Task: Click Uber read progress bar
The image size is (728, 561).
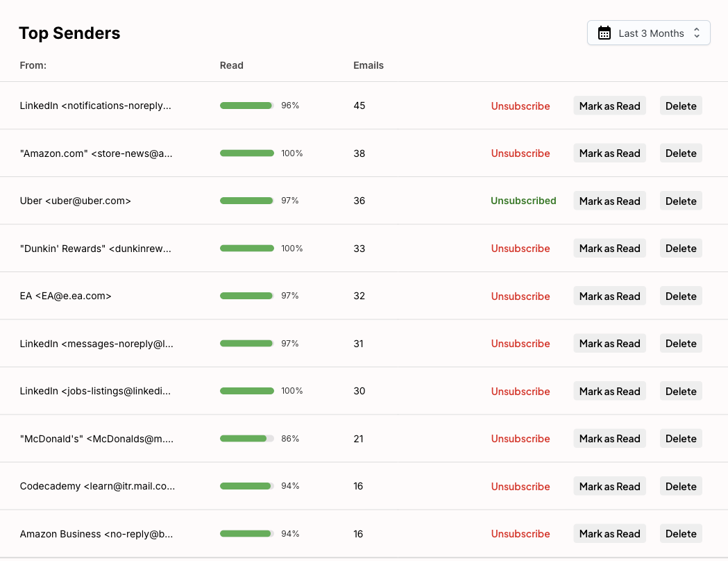Action: click(247, 201)
